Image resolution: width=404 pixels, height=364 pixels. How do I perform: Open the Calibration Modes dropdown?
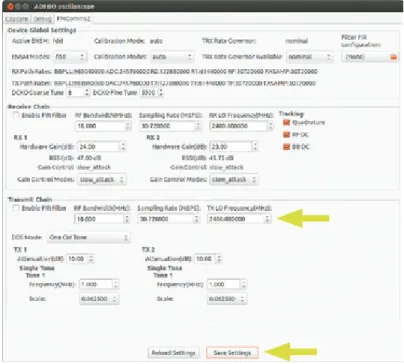(172, 57)
